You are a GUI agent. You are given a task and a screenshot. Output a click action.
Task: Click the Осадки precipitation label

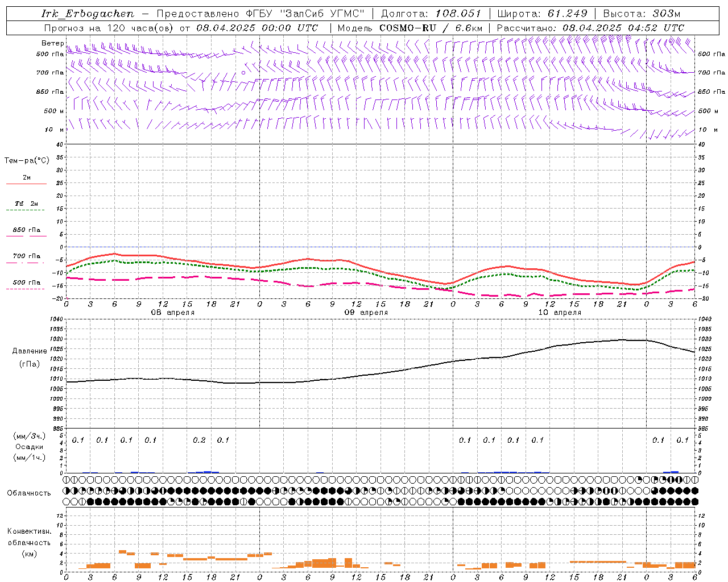point(30,447)
